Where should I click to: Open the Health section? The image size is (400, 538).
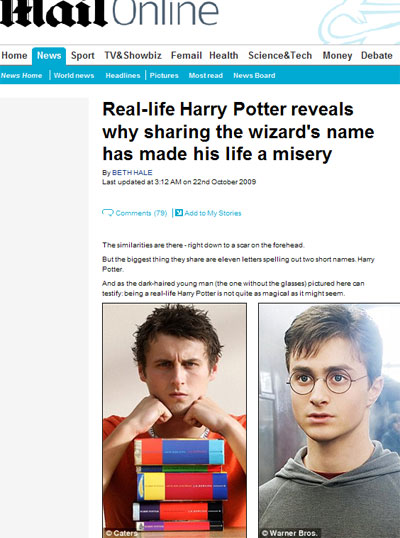[224, 56]
